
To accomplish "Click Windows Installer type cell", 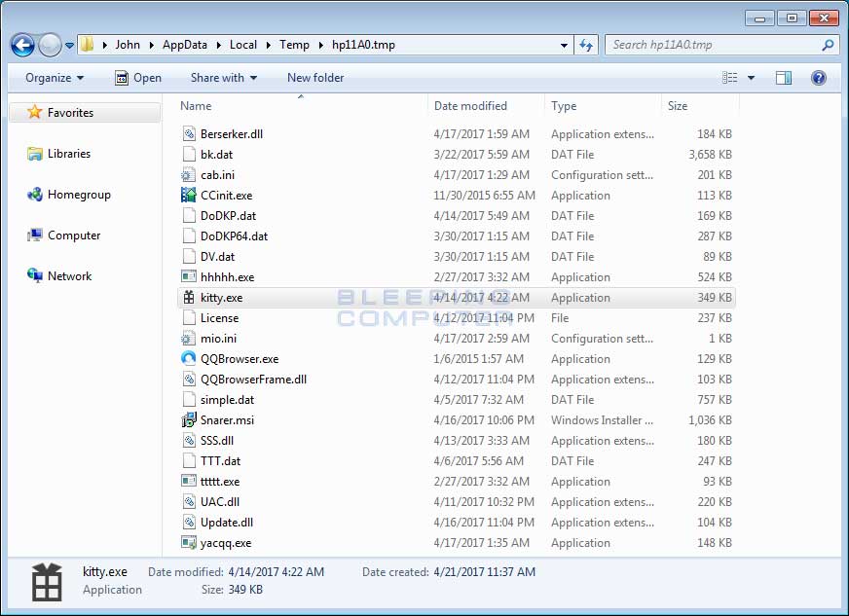I will coord(602,420).
